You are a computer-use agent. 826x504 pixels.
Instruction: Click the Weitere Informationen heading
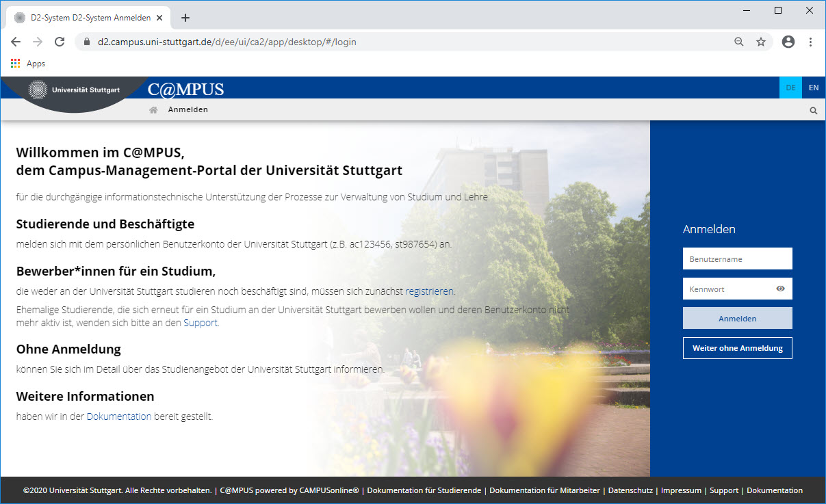(86, 396)
